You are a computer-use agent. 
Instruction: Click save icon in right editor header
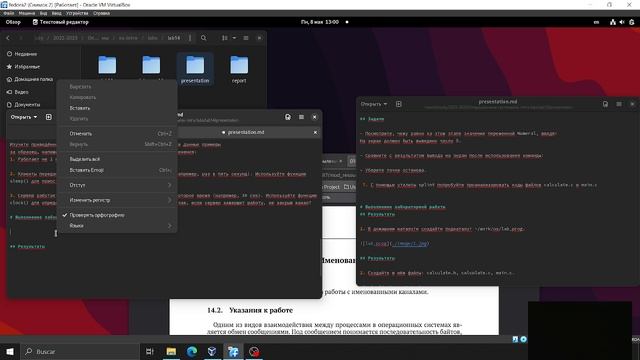pos(605,104)
